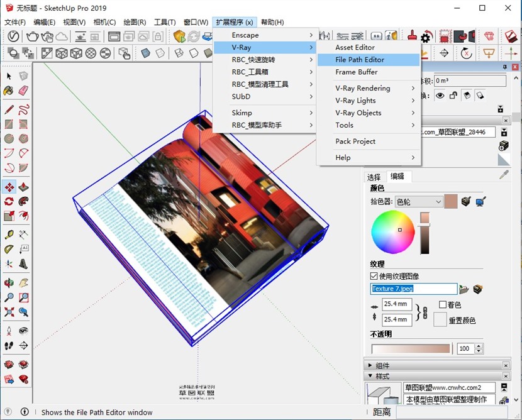Close the materials panel with the x
522x420 pixels.
[506, 121]
